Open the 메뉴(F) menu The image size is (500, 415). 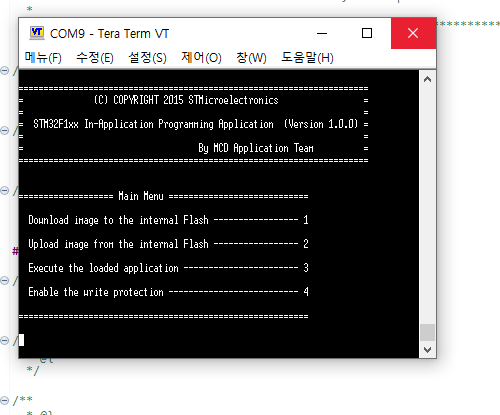(43, 58)
